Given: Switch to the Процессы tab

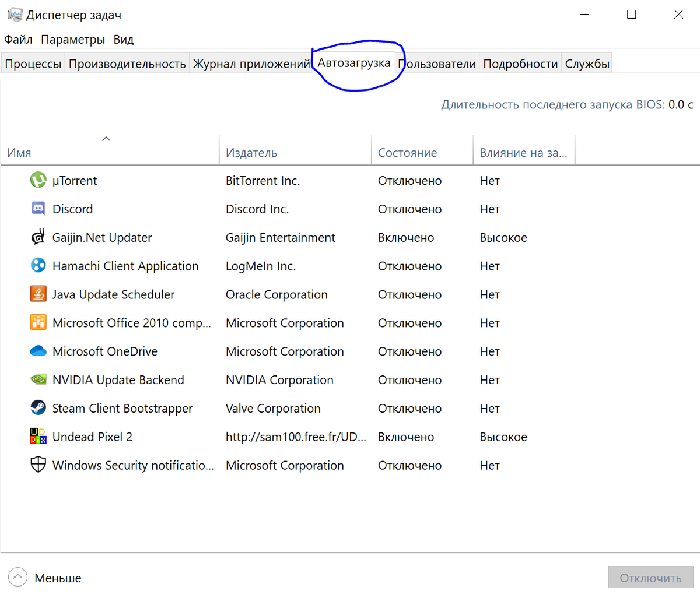Looking at the screenshot, I should pos(33,64).
